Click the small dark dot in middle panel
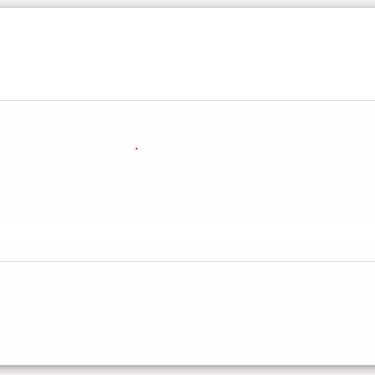Viewport: 375px width, 375px height. point(136,149)
